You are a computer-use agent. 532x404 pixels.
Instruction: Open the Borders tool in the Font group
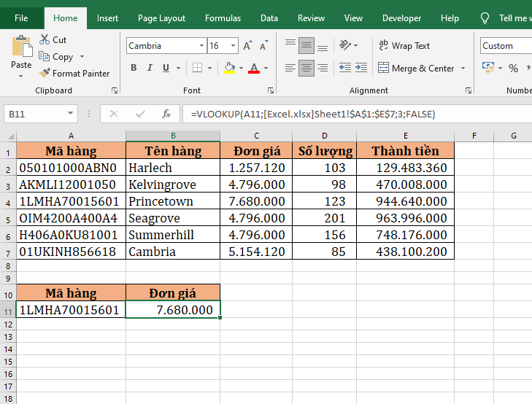click(198, 69)
